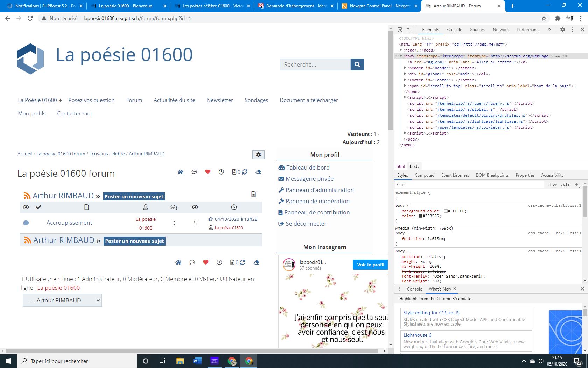Click the red heart icon in the top forum toolbar
Screen dimensions: 588x368
tap(208, 172)
